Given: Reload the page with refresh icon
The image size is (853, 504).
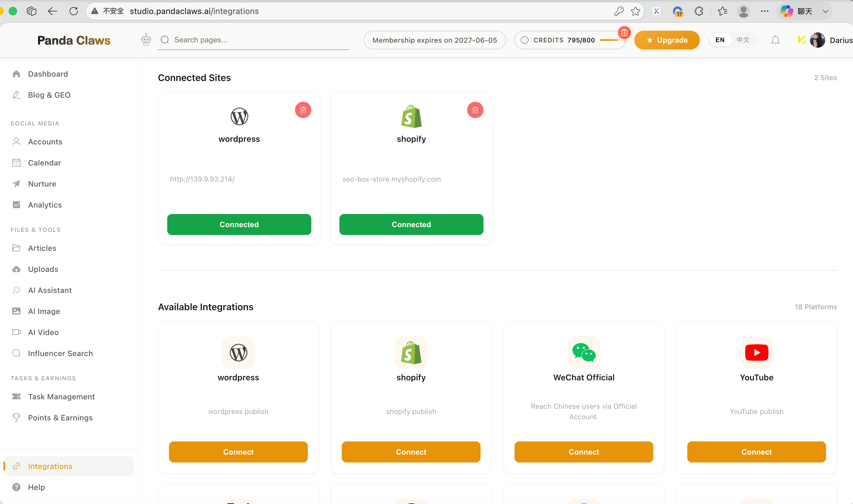Looking at the screenshot, I should [74, 11].
